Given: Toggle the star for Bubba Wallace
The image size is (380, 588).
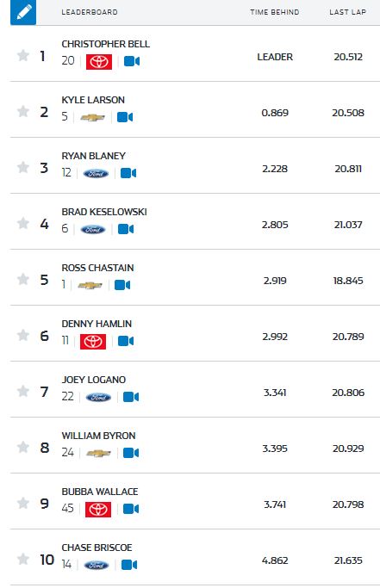Looking at the screenshot, I should pos(23,503).
